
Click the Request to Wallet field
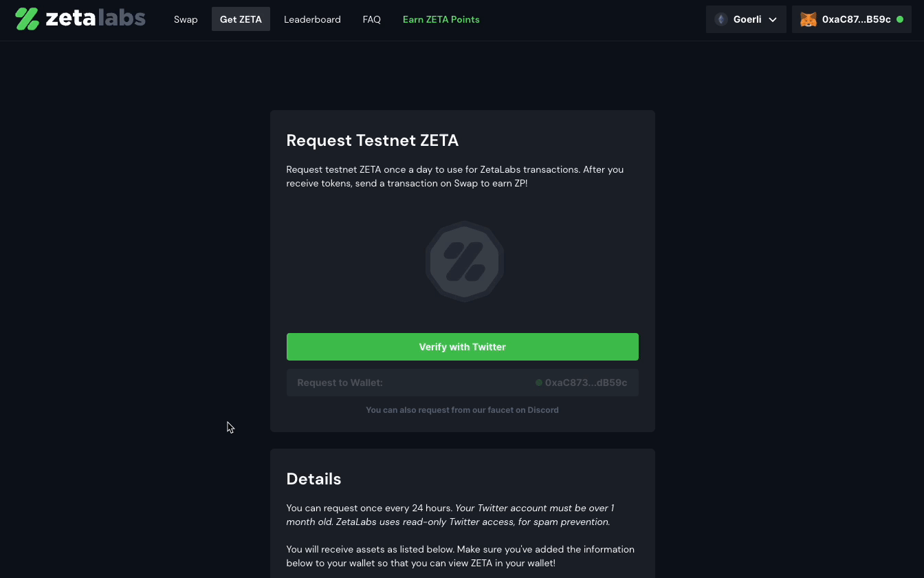[x=463, y=383]
